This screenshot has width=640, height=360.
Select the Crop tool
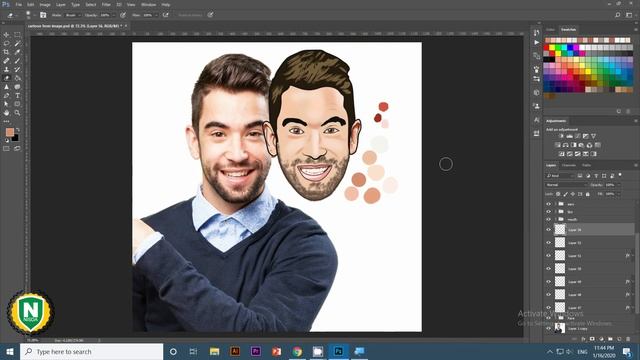(6, 52)
